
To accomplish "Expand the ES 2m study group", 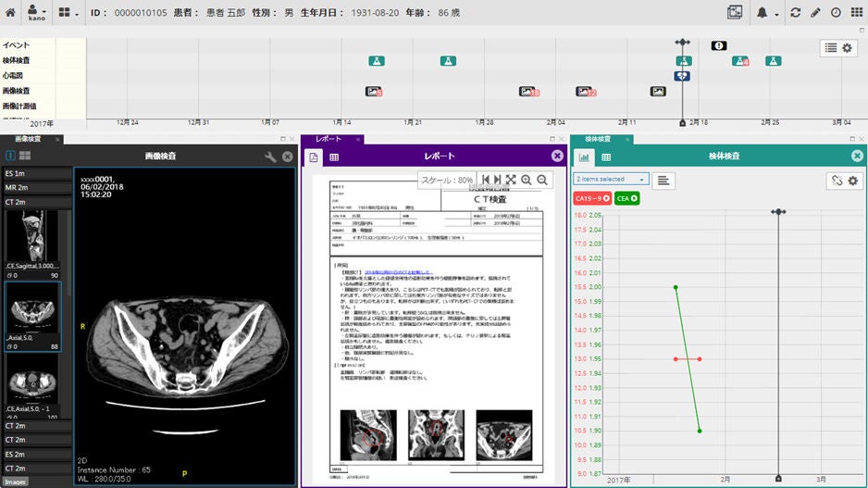I will [36, 455].
